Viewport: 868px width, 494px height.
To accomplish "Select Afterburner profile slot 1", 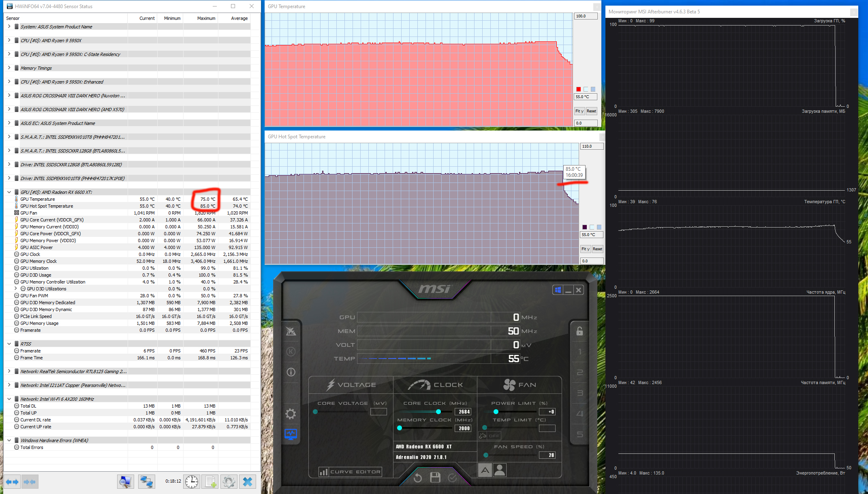I will [x=579, y=352].
